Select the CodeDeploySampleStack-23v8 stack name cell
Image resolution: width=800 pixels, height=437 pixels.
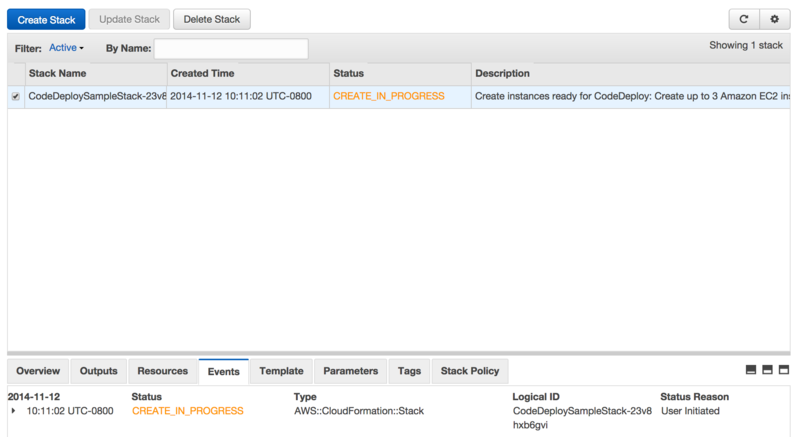97,96
